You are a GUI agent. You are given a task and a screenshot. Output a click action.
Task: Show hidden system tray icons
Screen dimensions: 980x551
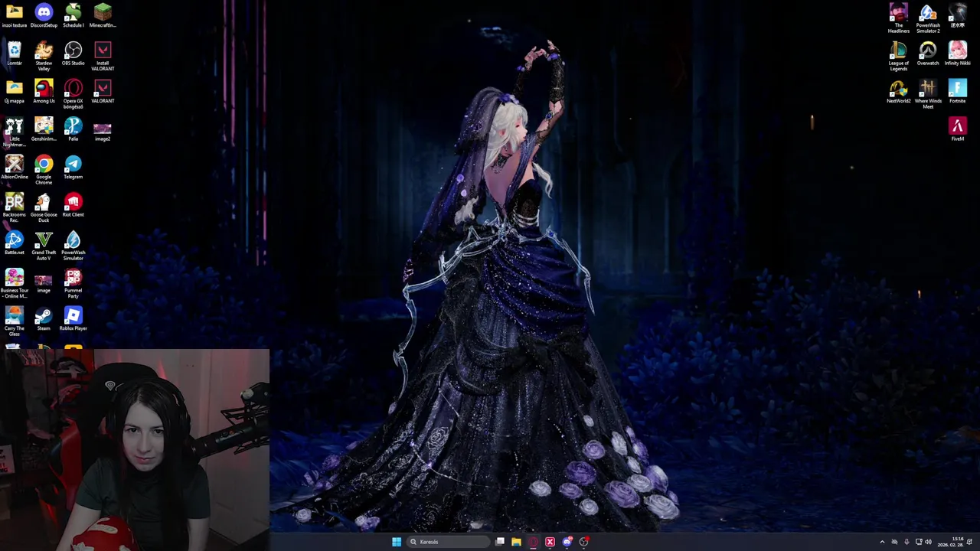(x=882, y=542)
